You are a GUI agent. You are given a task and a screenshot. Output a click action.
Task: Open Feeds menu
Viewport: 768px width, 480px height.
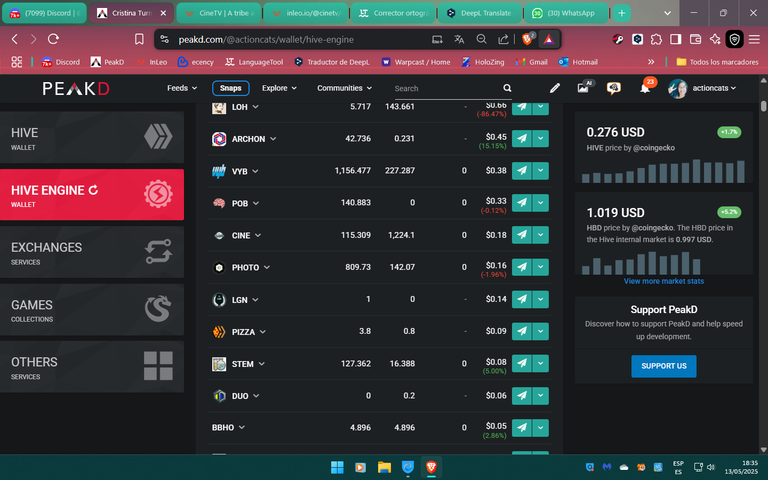(182, 88)
